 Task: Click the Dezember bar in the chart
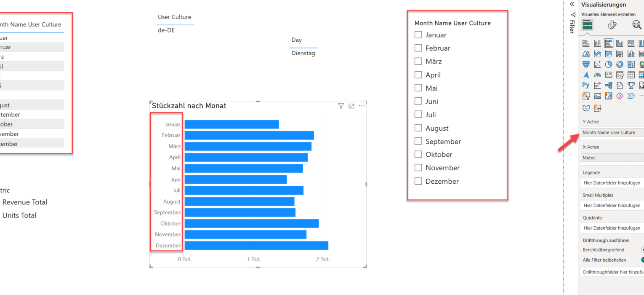(256, 245)
